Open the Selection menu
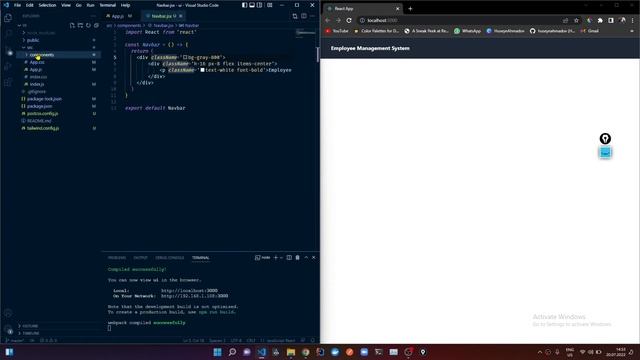Viewport: 640px width, 360px height. point(47,5)
